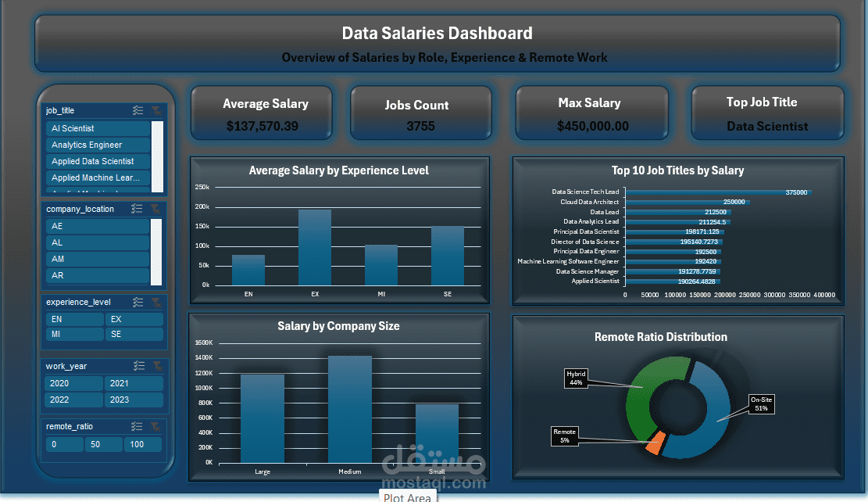This screenshot has width=868, height=502.
Task: Click the Salary by Company Size title
Action: point(339,326)
